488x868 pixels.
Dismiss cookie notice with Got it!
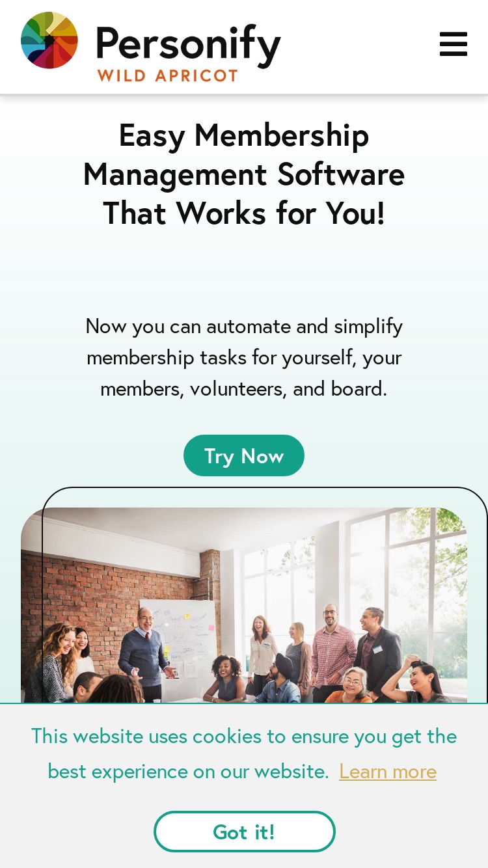click(245, 832)
